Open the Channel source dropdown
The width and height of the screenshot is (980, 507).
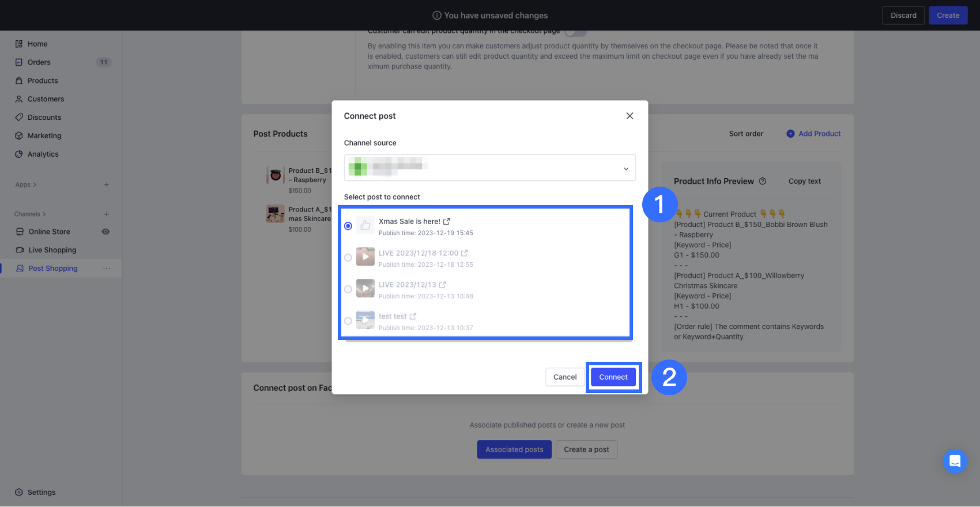tap(490, 168)
